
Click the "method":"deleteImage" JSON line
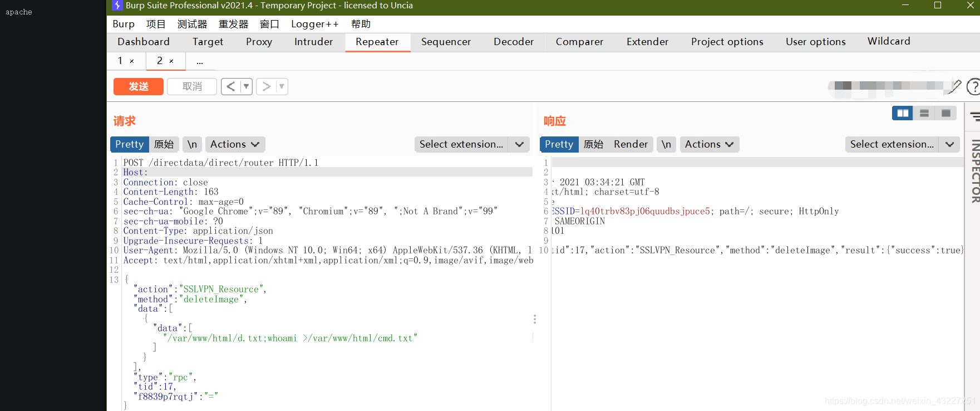tap(190, 299)
